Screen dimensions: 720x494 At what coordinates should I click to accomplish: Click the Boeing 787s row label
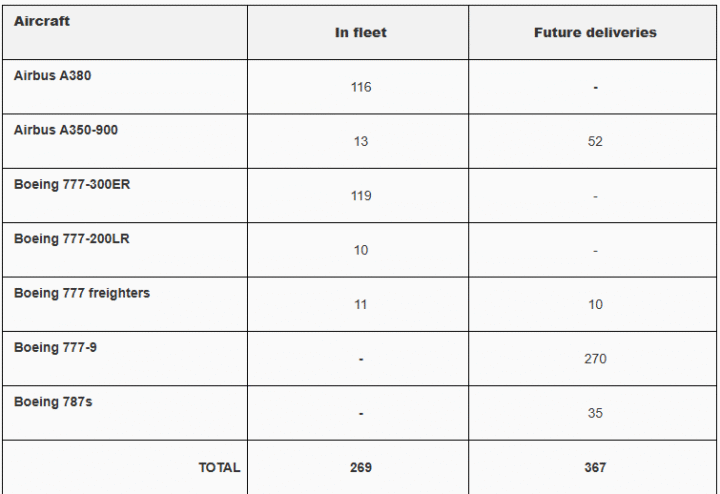(x=53, y=401)
